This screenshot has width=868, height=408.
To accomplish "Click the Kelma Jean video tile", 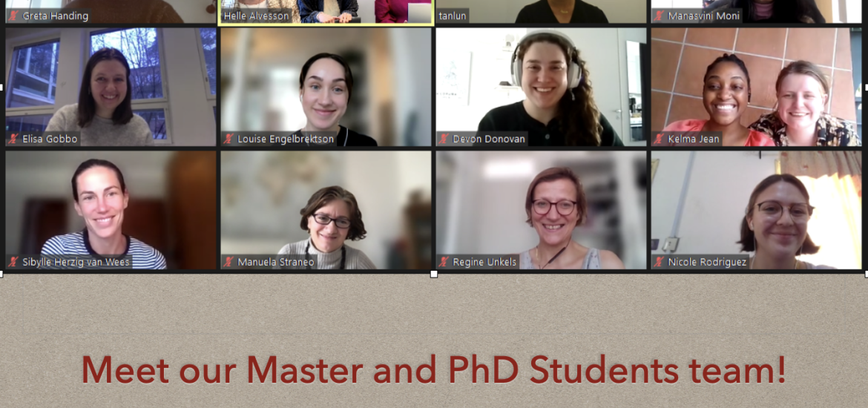I will (x=756, y=87).
